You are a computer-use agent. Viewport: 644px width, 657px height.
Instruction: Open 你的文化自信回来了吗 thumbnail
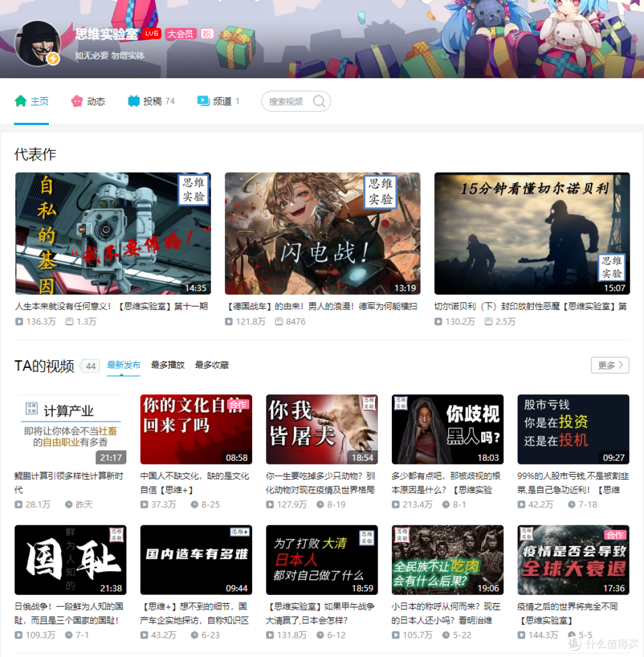(196, 429)
